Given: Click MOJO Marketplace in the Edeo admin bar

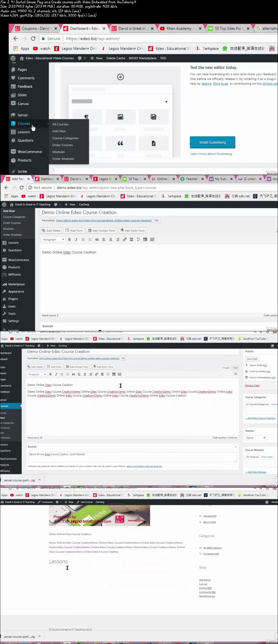Looking at the screenshot, I should coord(143,58).
